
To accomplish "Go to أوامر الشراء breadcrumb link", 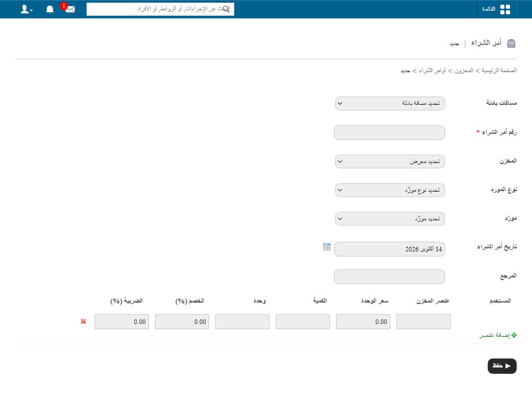I will coord(432,71).
